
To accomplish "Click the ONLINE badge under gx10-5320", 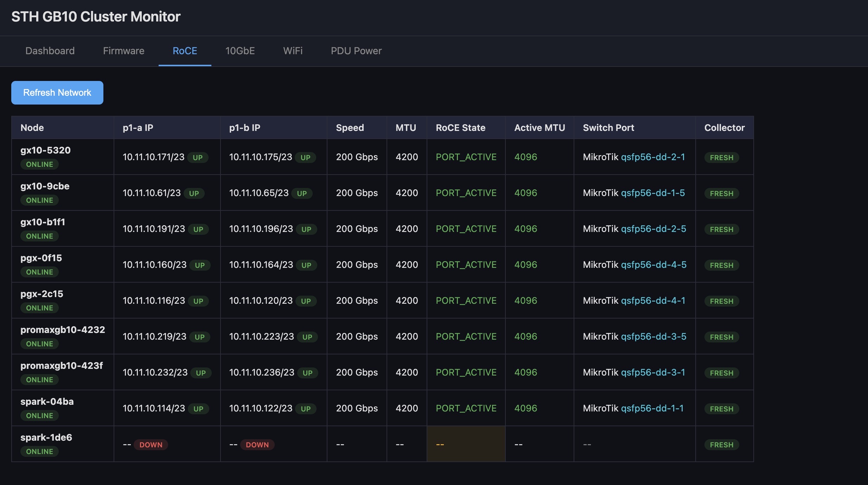I will tap(39, 164).
